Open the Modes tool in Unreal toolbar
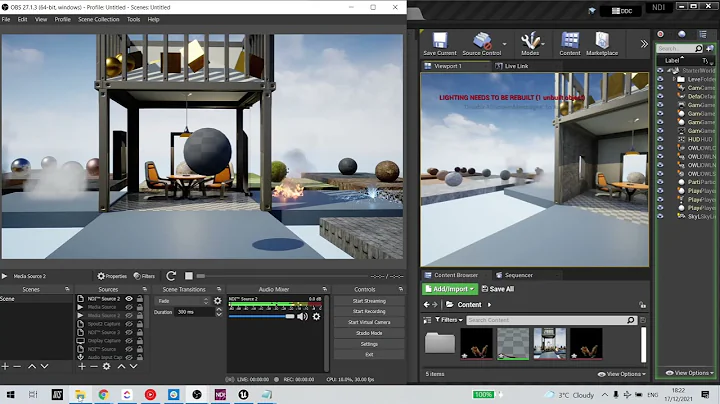The image size is (720, 404). [530, 44]
